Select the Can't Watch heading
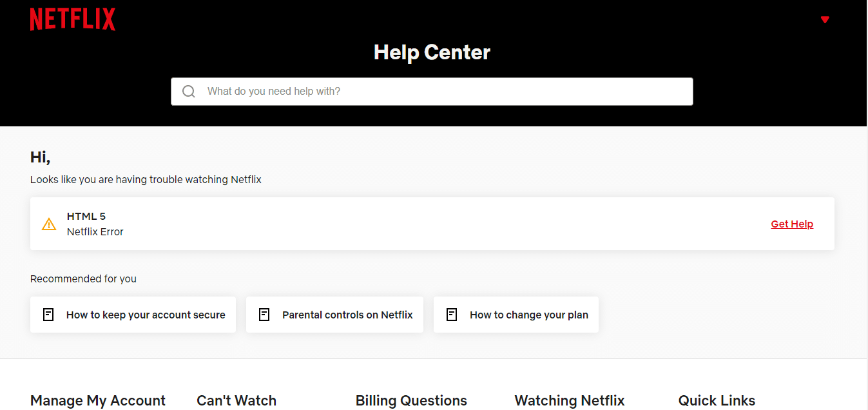868x410 pixels. tap(236, 401)
